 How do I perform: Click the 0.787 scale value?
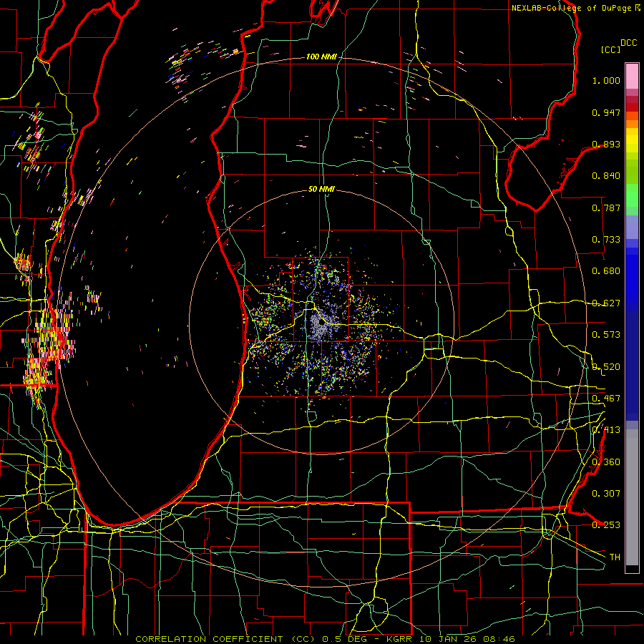pos(606,208)
